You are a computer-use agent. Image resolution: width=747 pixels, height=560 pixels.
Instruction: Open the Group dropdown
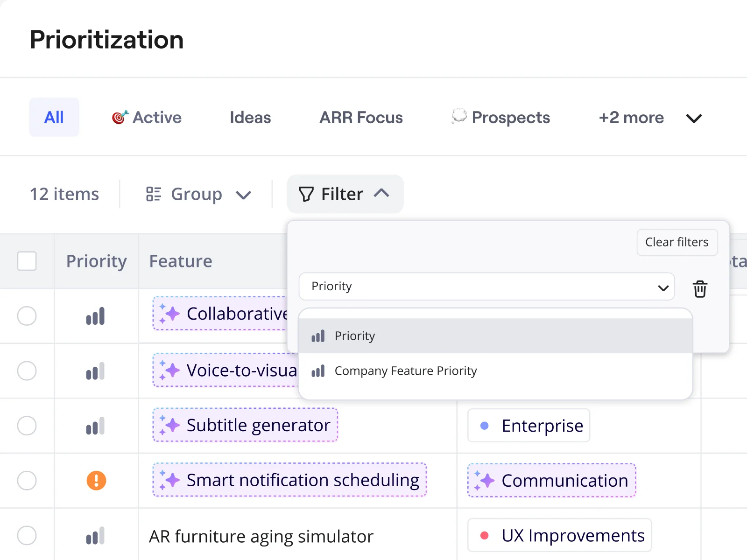(x=198, y=194)
